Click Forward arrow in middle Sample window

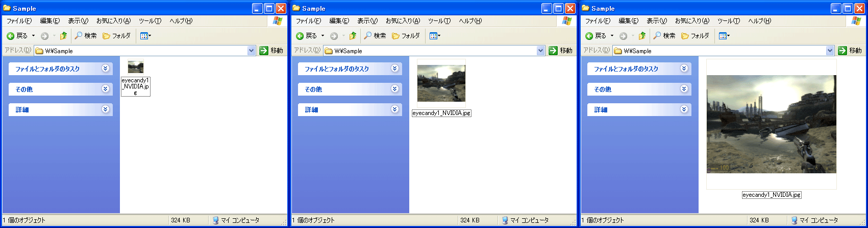pos(334,36)
